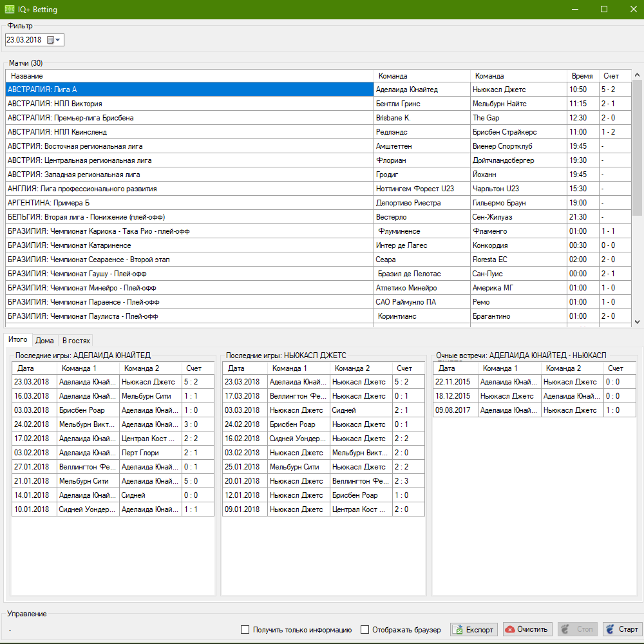Enable 'Получить только информацию' checkbox
The width and height of the screenshot is (644, 644).
245,629
